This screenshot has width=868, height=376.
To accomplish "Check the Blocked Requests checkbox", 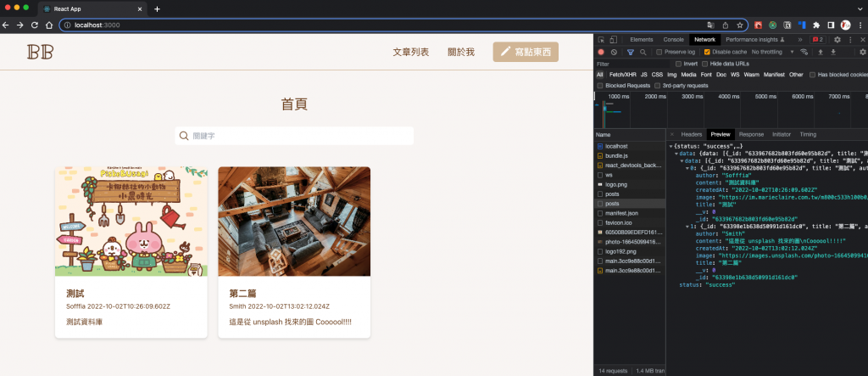I will 600,86.
